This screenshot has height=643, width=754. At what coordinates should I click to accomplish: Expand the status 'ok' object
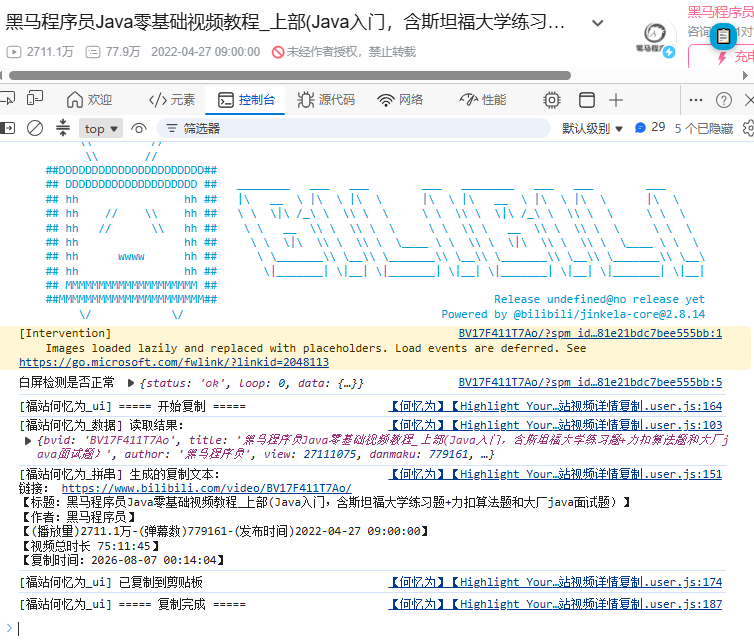(x=130, y=383)
